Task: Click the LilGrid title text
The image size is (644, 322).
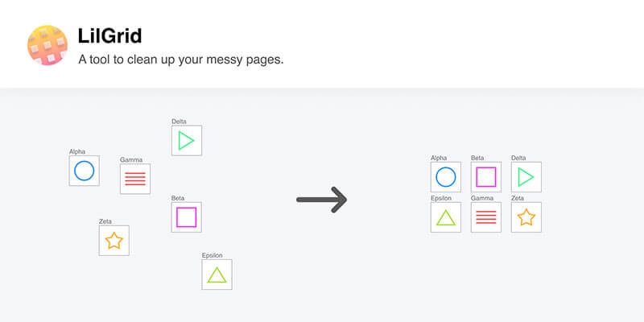Action: [109, 36]
